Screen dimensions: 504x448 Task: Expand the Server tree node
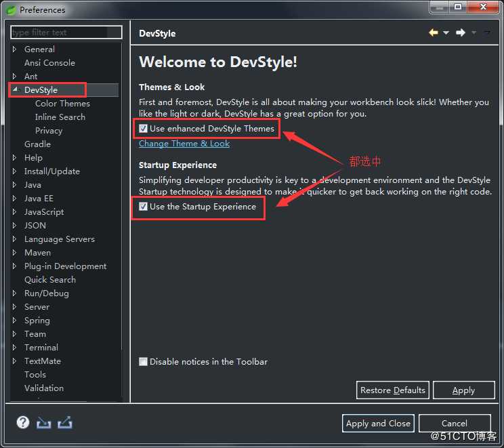(x=14, y=307)
